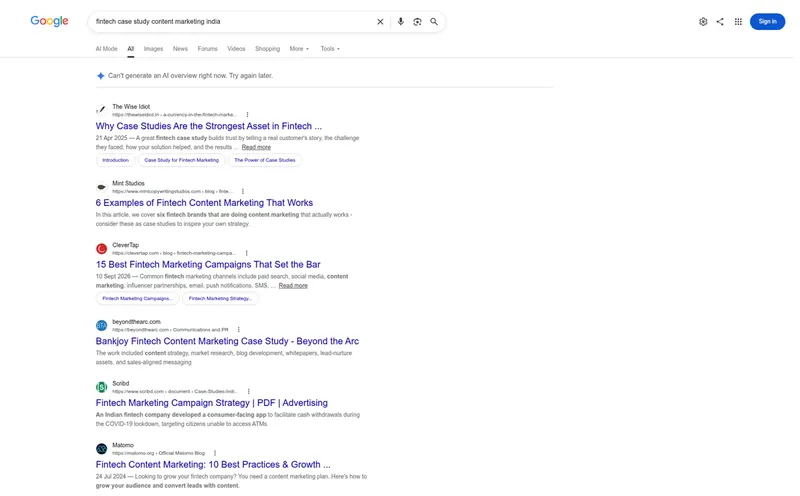
Task: Open options menu for beyondthearc.com result
Action: pyautogui.click(x=239, y=330)
